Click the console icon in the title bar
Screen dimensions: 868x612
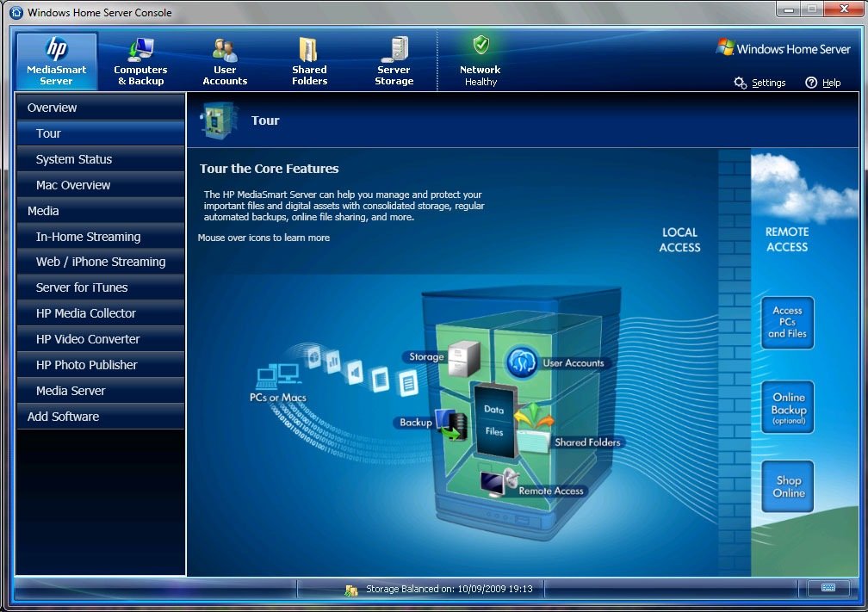[16, 12]
